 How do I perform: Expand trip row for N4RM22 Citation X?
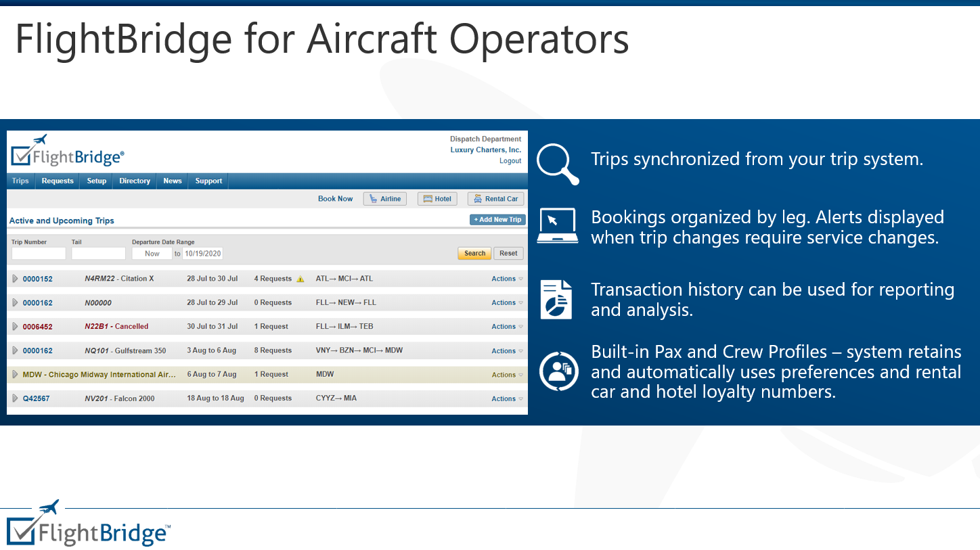coord(14,279)
